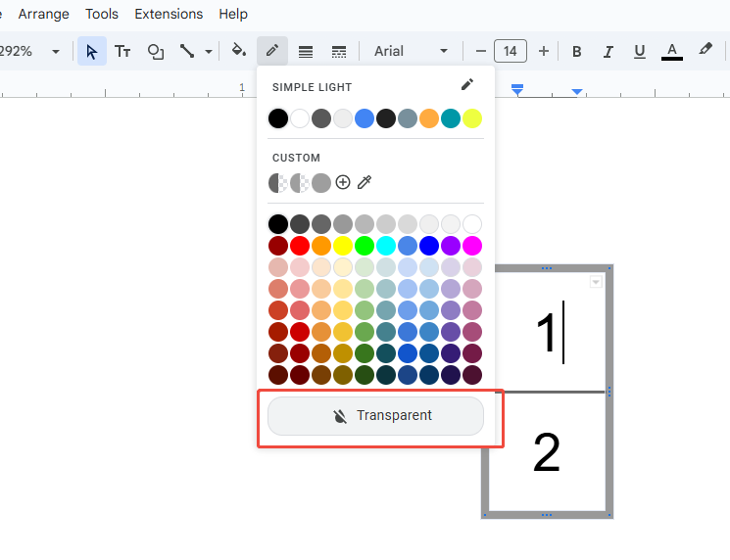Toggle underline formatting
730x560 pixels.
pos(640,51)
